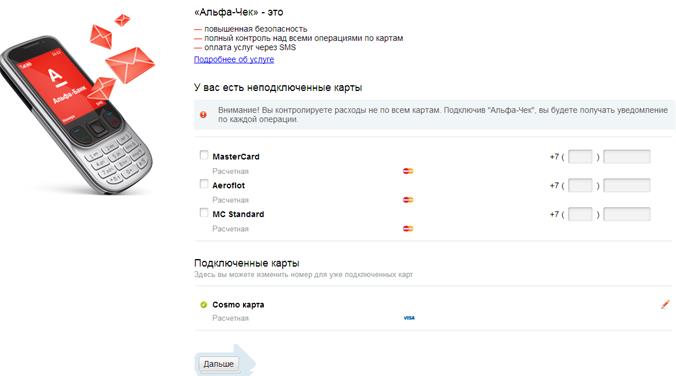Check the Aeroflot card checkbox
Screen dimensions: 676x376
[204, 184]
